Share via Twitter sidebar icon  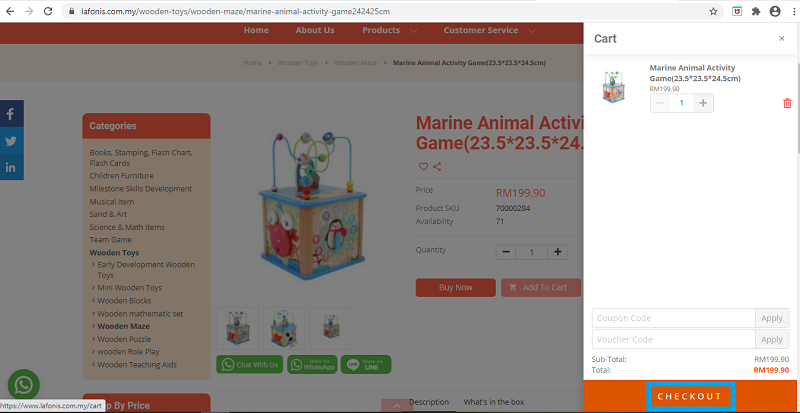pyautogui.click(x=11, y=141)
